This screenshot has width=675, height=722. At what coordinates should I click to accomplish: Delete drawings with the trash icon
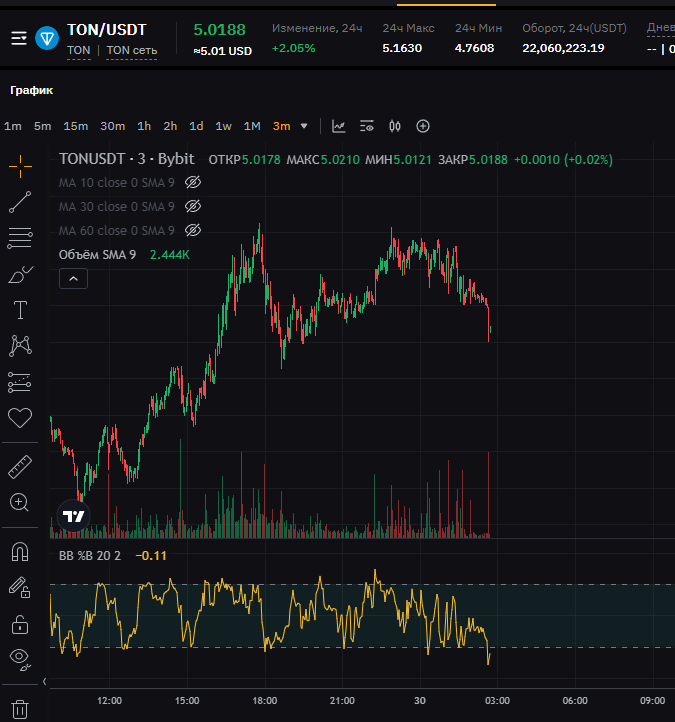pyautogui.click(x=20, y=710)
